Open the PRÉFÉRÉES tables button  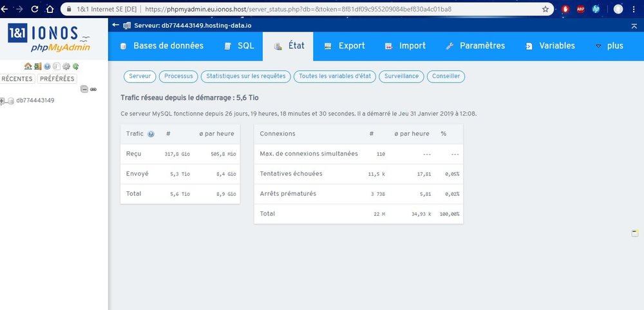click(57, 79)
